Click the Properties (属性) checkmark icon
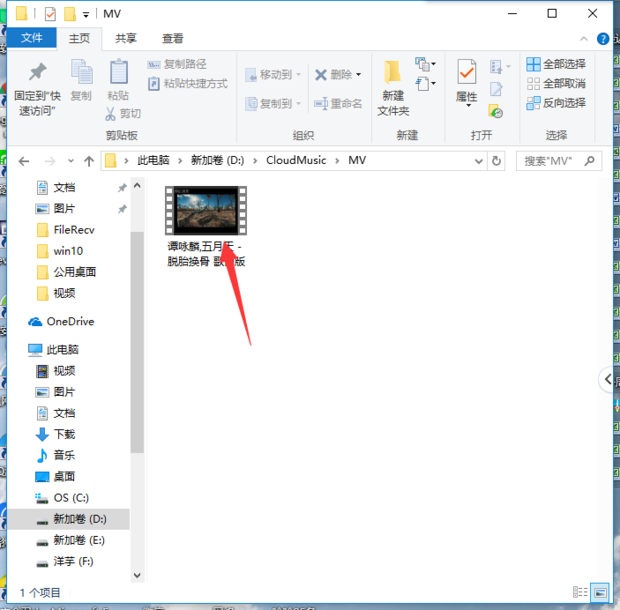 (x=467, y=72)
